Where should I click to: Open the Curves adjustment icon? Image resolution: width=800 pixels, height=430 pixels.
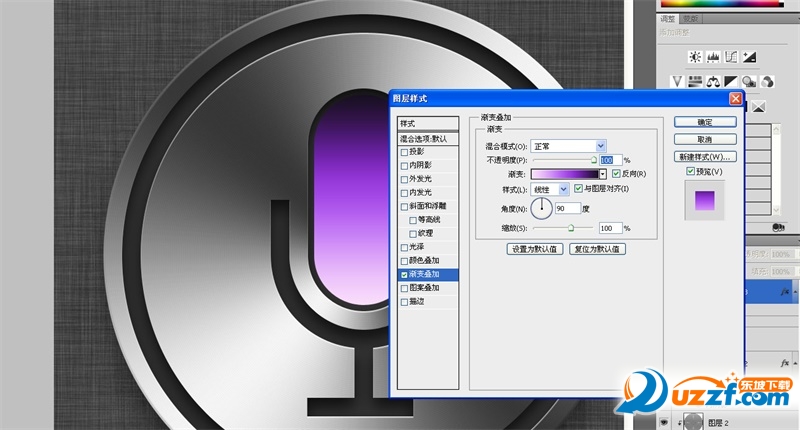pos(731,57)
